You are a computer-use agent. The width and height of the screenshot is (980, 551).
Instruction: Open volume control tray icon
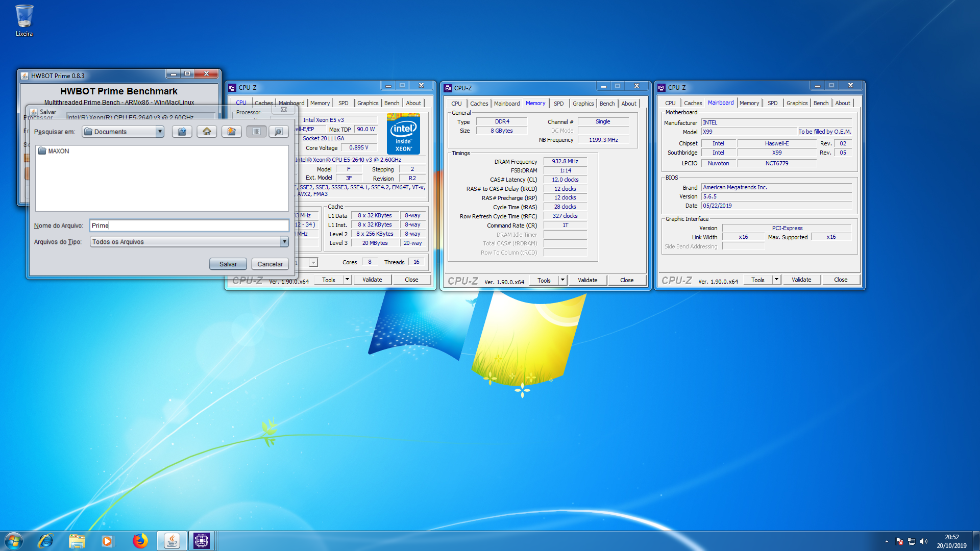click(x=924, y=541)
